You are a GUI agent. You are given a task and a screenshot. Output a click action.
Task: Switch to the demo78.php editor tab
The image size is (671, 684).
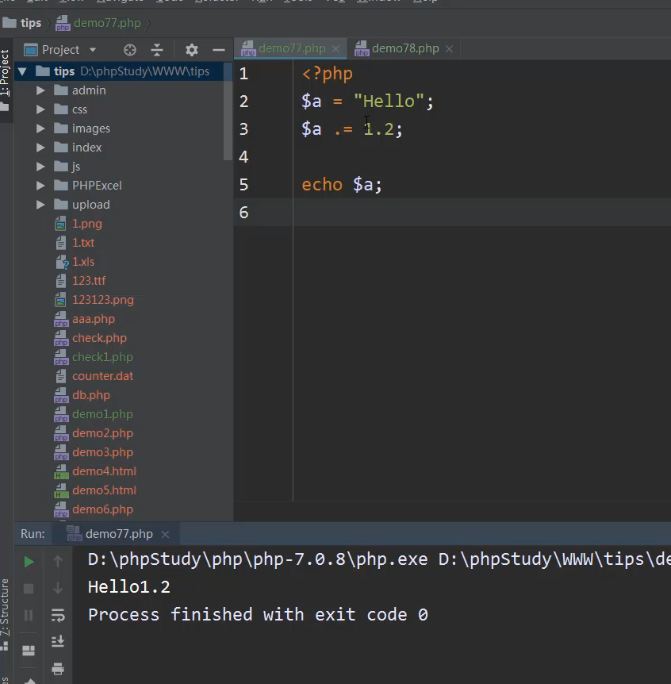click(404, 48)
